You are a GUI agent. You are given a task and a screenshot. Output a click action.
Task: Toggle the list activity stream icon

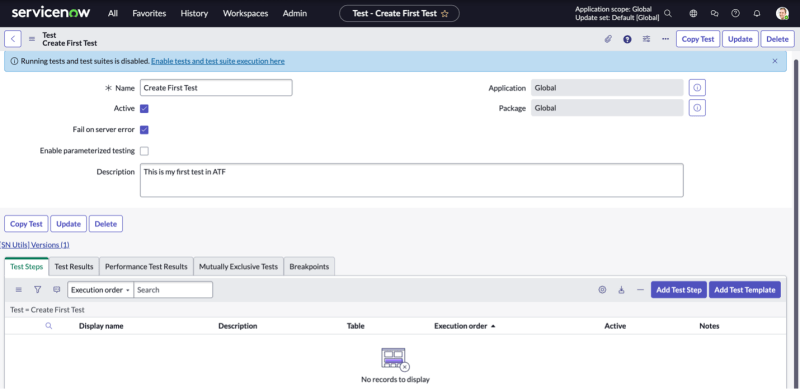(57, 290)
